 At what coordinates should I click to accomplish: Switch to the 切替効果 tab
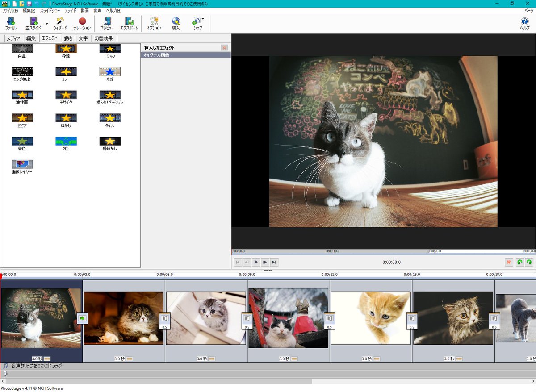[x=103, y=38]
